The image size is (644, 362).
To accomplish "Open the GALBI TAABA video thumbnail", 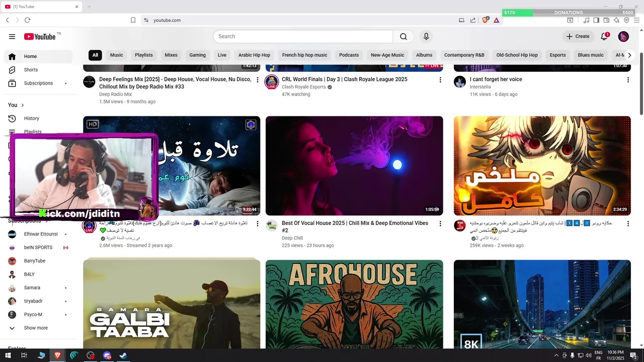I will (x=172, y=304).
